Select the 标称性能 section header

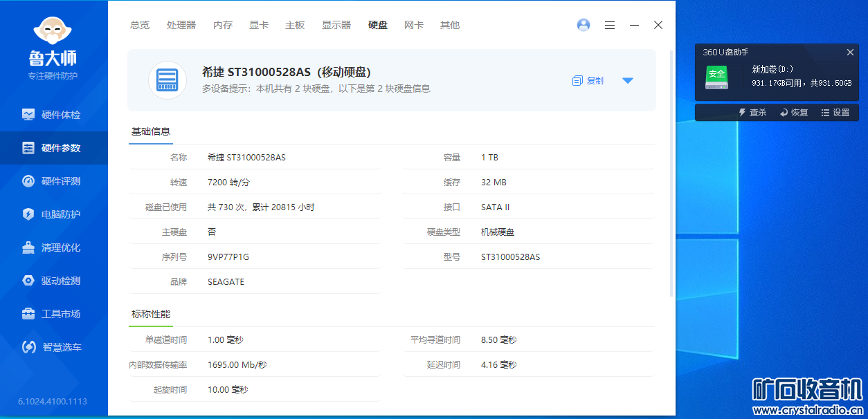click(x=151, y=314)
